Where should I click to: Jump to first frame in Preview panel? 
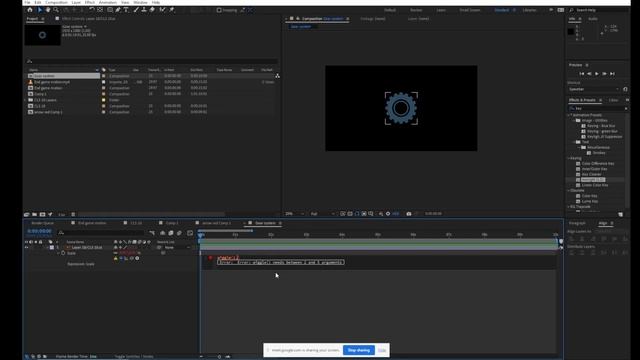pos(582,74)
